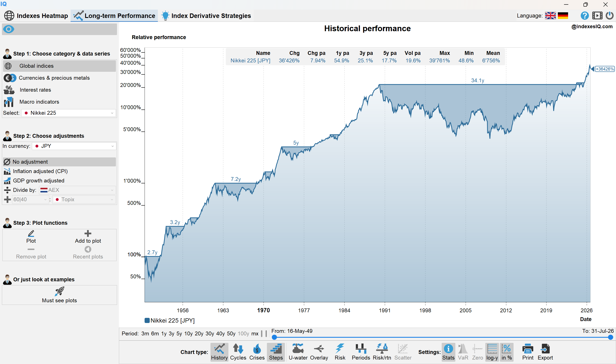Open the video tutorial film icon
This screenshot has width=616, height=364.
point(597,16)
